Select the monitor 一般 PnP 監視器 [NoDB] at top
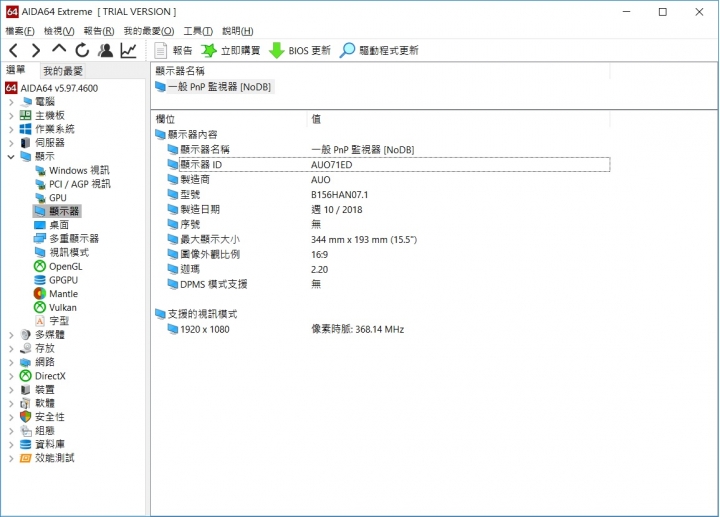The width and height of the screenshot is (720, 517). pyautogui.click(x=214, y=87)
